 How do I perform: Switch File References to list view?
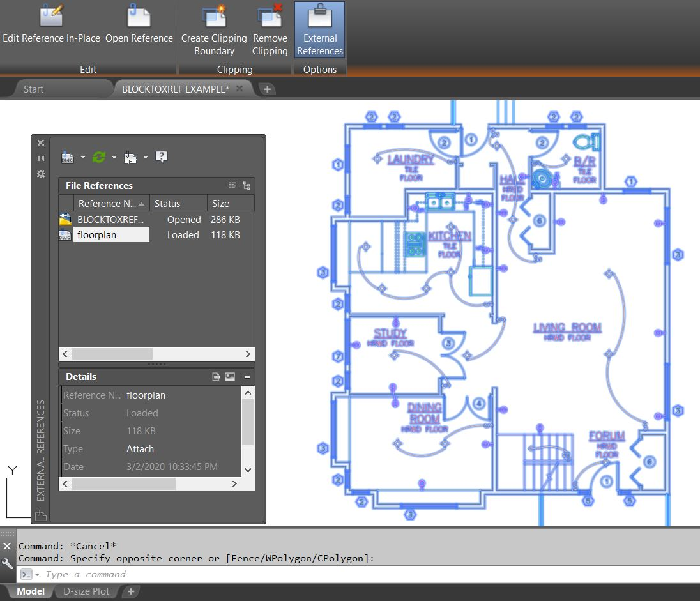232,186
